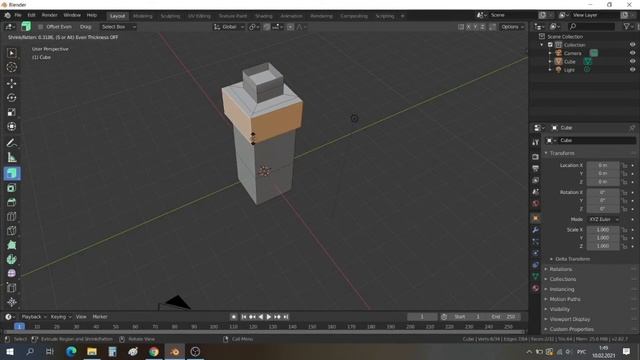Open the Output properties tab
The height and width of the screenshot is (360, 640).
pyautogui.click(x=536, y=169)
